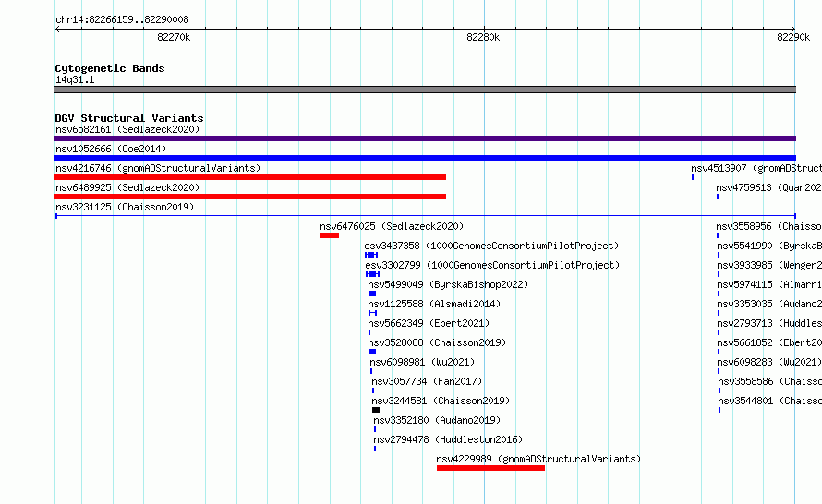This screenshot has width=822, height=504.
Task: Open the nsv5499049 (ByrskaBishop2022) label
Action: [x=448, y=284]
